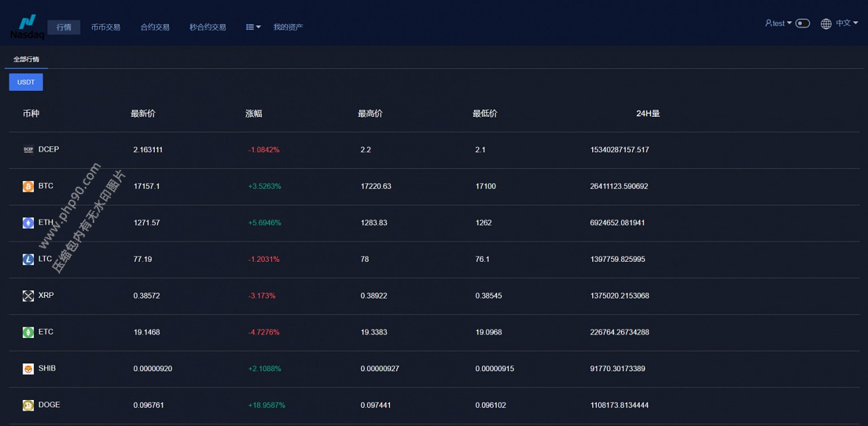Open the 秒合约交易 menu item
This screenshot has height=426, width=868.
click(x=208, y=27)
